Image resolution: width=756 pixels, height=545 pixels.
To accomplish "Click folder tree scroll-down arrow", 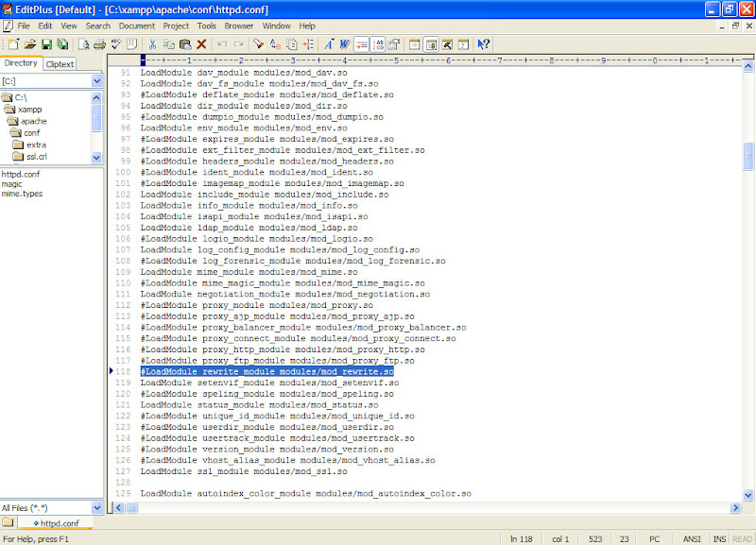I will tap(96, 157).
